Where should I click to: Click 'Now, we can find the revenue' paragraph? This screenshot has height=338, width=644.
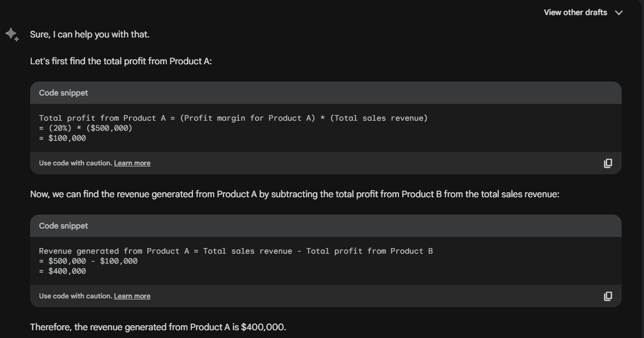click(x=294, y=194)
